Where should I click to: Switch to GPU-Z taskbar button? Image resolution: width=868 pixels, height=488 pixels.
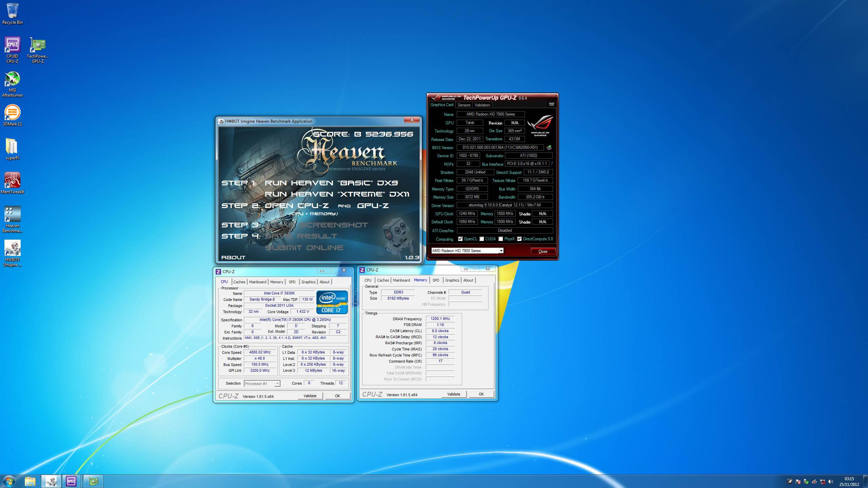click(93, 481)
